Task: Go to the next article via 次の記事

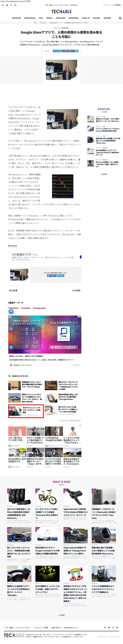Action: click(77, 291)
